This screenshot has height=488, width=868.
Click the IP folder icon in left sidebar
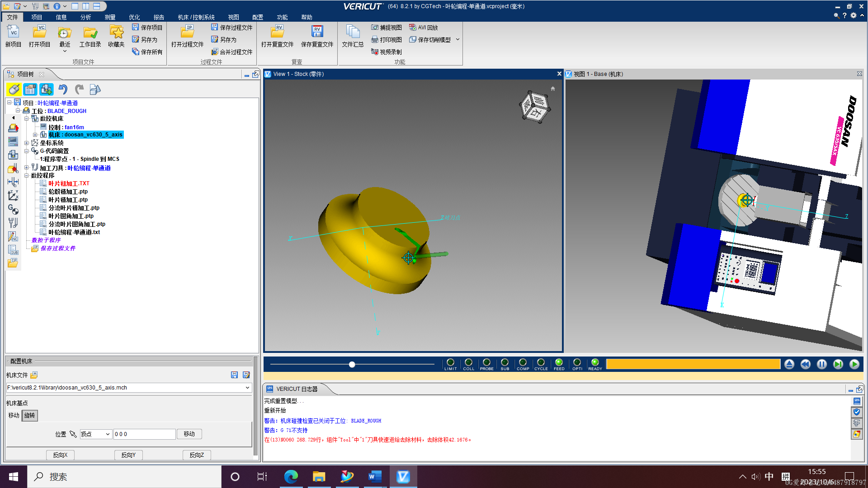pos(13,263)
